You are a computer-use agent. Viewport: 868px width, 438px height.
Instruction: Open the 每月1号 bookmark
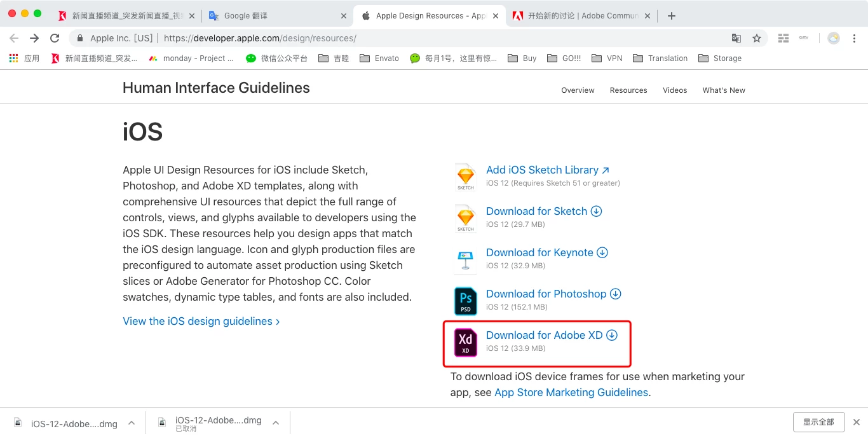(453, 58)
